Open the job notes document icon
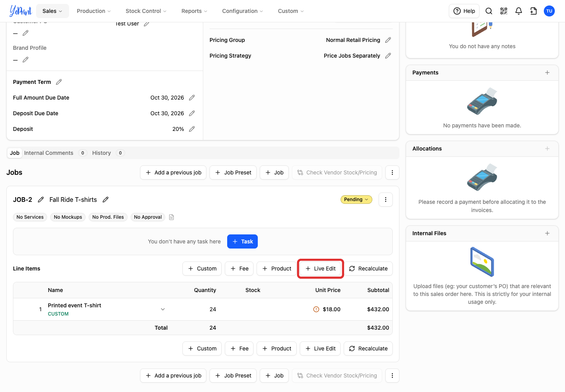This screenshot has height=392, width=565. tap(171, 217)
